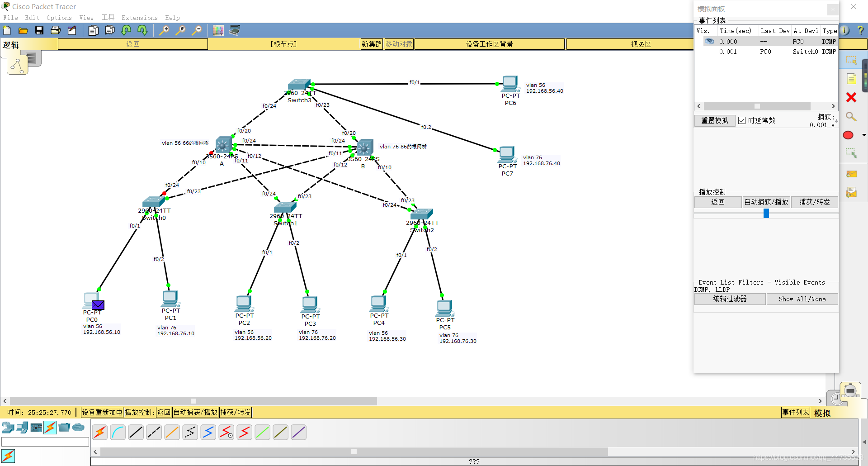Screen dimensions: 868x466
Task: Click the 编辑过滤器 edit filters button
Action: click(x=730, y=299)
